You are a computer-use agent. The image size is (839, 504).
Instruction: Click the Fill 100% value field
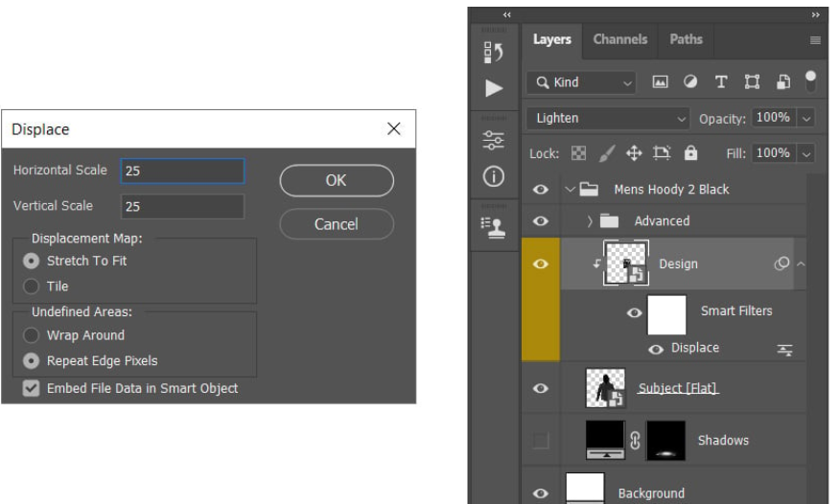(774, 153)
